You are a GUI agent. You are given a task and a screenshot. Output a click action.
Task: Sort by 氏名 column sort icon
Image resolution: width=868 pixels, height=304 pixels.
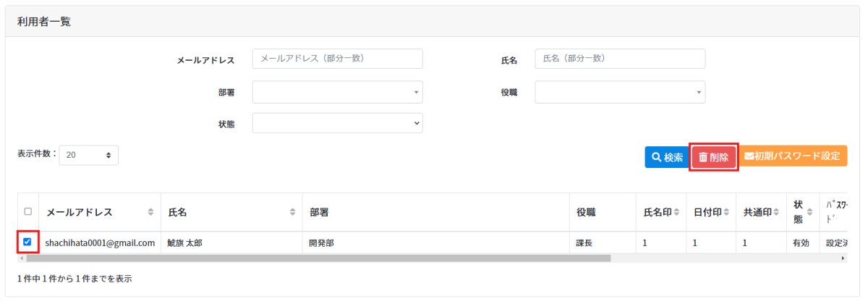[x=292, y=212]
